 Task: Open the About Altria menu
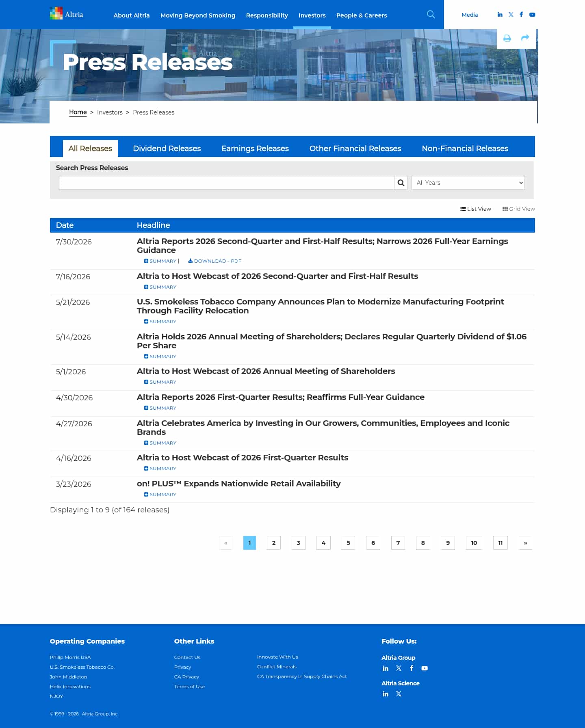(x=132, y=15)
